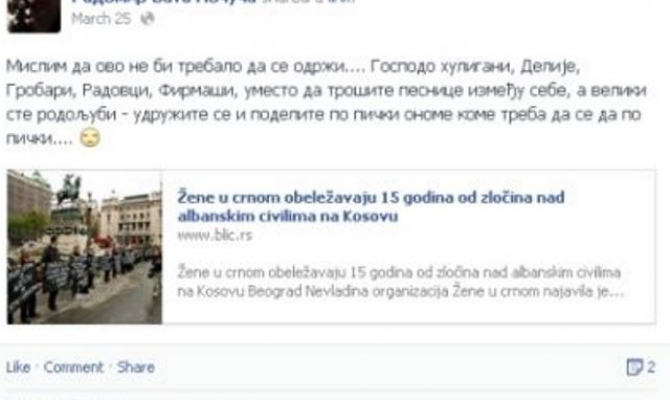Image resolution: width=670 pixels, height=400 pixels.
Task: Open the poster's profile picture
Action: pos(34,15)
